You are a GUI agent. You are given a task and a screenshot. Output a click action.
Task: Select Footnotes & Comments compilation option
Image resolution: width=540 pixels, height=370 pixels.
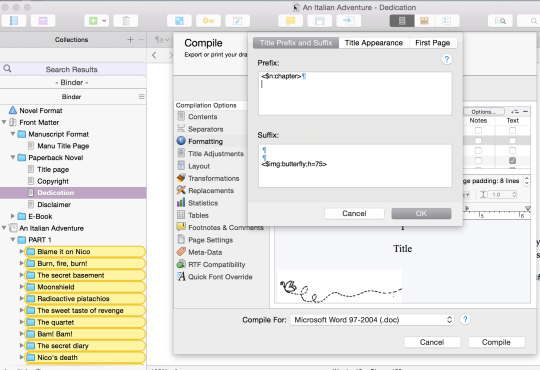tap(226, 227)
